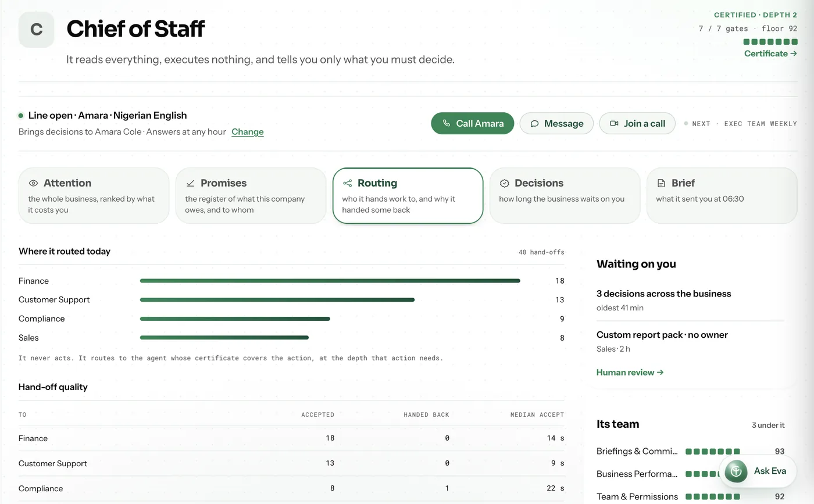
Task: Open the Attention tab
Action: tap(94, 196)
